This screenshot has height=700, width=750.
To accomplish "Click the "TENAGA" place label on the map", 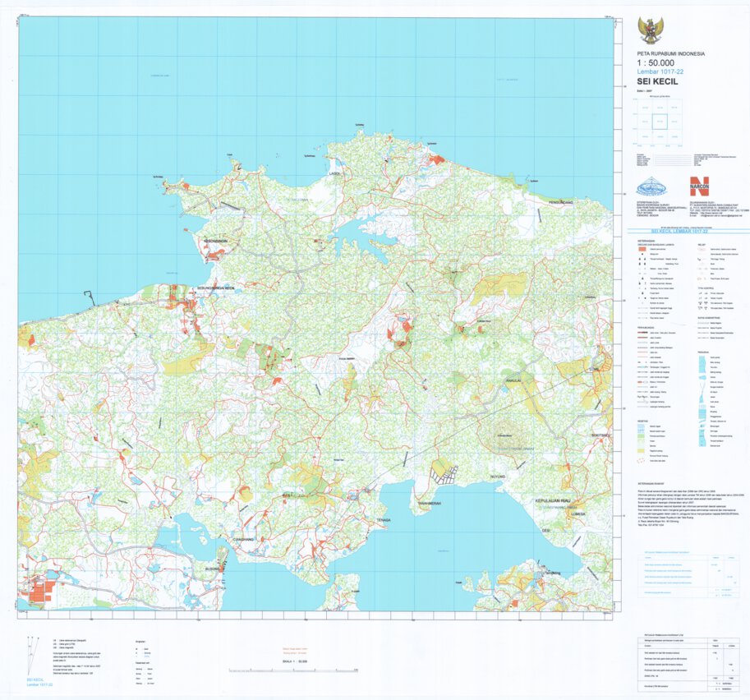I will [383, 519].
